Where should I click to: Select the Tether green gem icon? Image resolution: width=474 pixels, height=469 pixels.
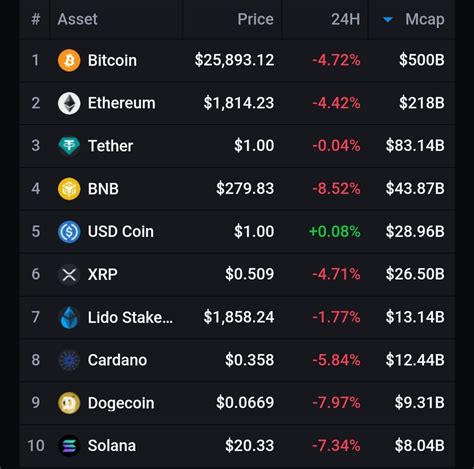[69, 146]
